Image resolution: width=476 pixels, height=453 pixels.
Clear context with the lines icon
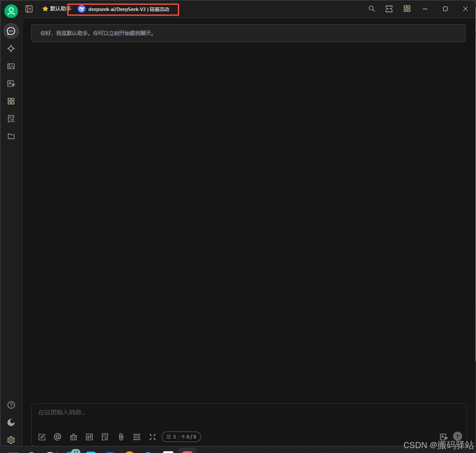pos(137,437)
